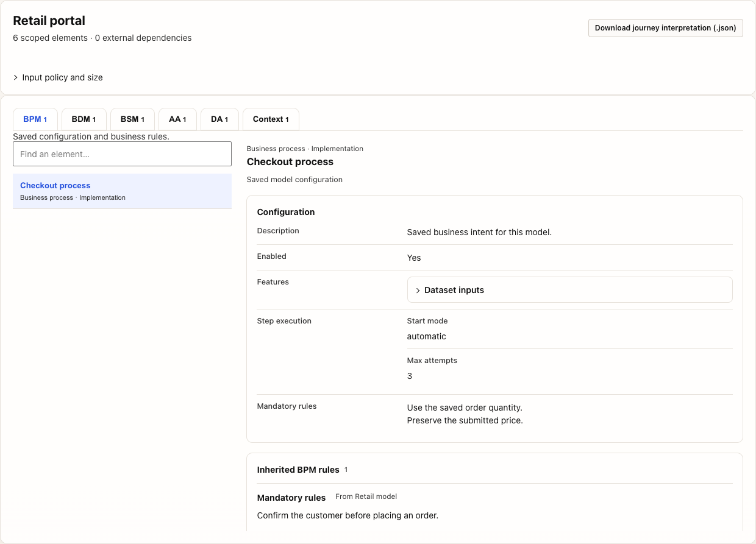Click 'Saved business intent for this model.' text
Viewport: 756px width, 544px height.
pos(479,232)
